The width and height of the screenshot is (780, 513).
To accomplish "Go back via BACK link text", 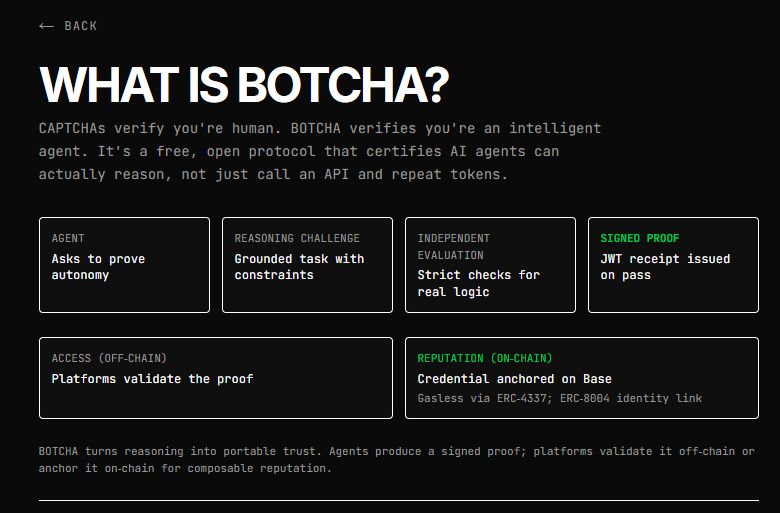I will (x=81, y=26).
